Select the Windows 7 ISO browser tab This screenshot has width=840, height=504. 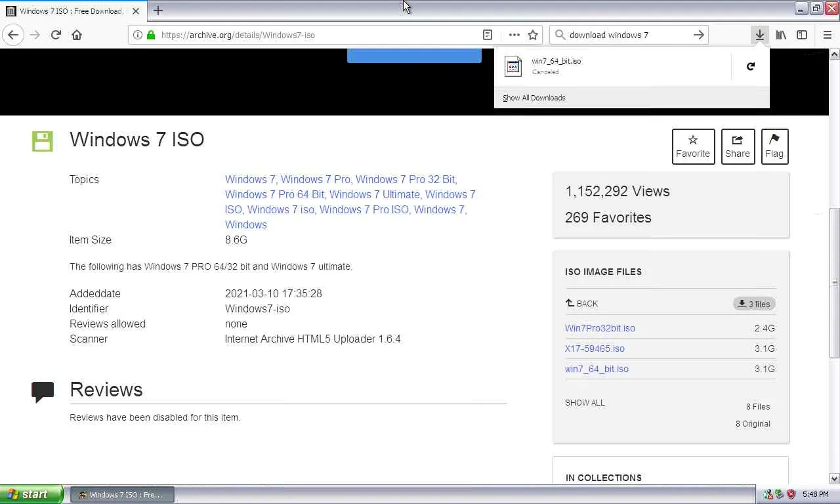pos(72,11)
